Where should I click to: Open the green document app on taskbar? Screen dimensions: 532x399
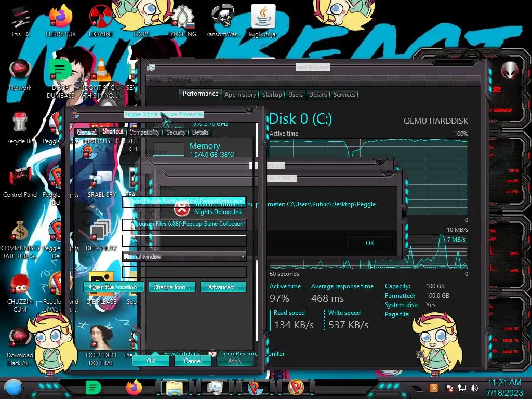coord(94,388)
